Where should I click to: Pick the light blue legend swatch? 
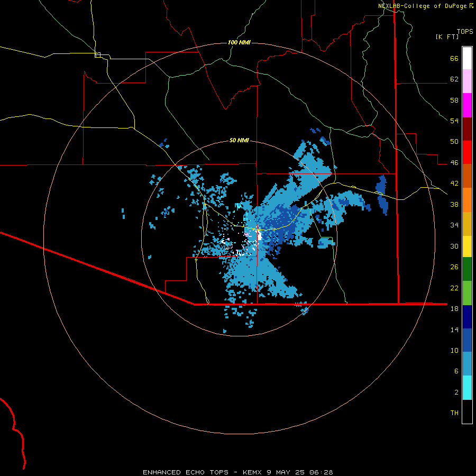467,364
